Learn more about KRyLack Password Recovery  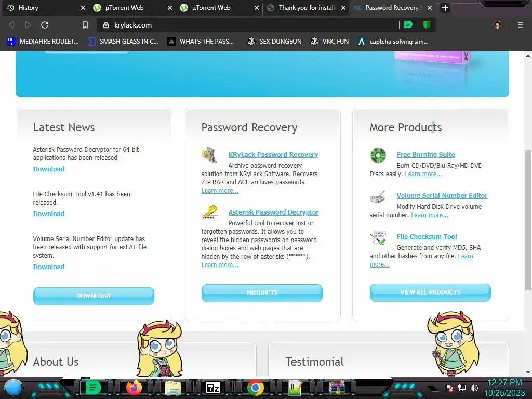pyautogui.click(x=220, y=191)
